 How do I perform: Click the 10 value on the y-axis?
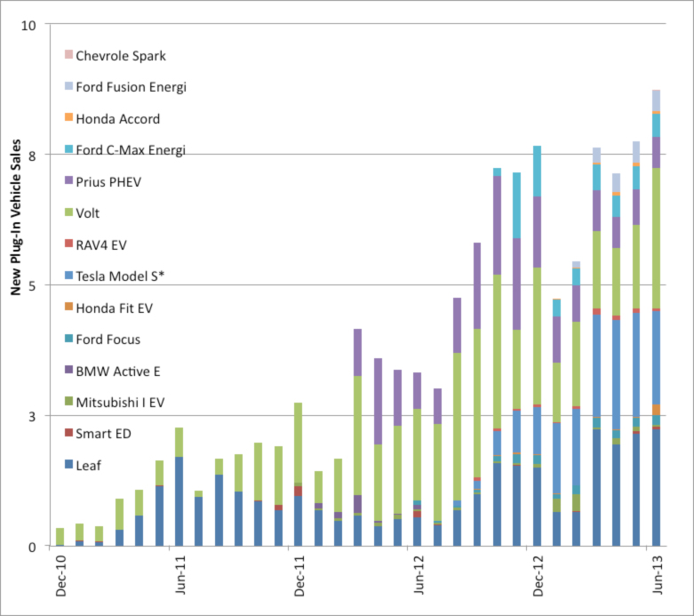(28, 24)
